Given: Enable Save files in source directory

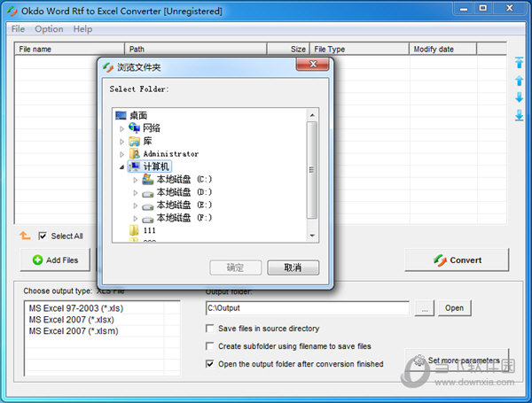Looking at the screenshot, I should point(210,329).
